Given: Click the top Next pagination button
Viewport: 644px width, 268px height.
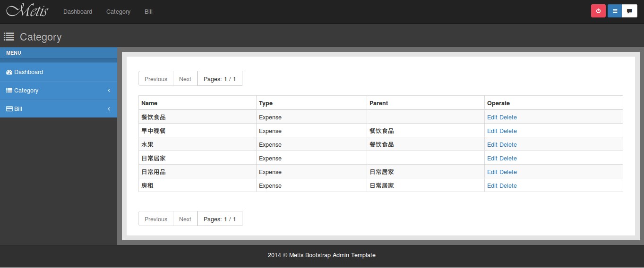Looking at the screenshot, I should 185,79.
